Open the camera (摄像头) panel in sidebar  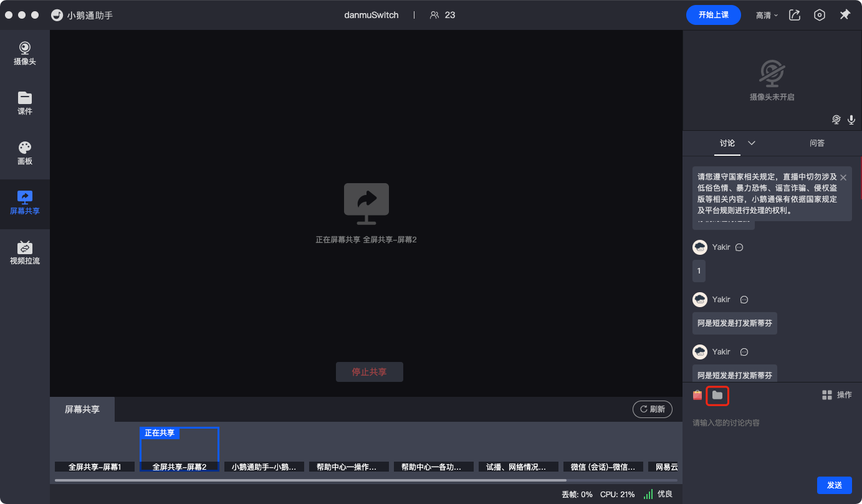coord(25,54)
